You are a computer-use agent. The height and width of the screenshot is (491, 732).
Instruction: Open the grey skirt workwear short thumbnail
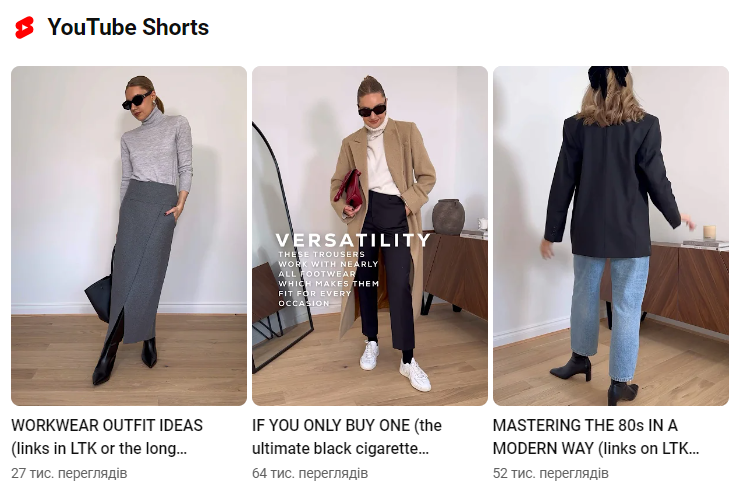coord(129,236)
